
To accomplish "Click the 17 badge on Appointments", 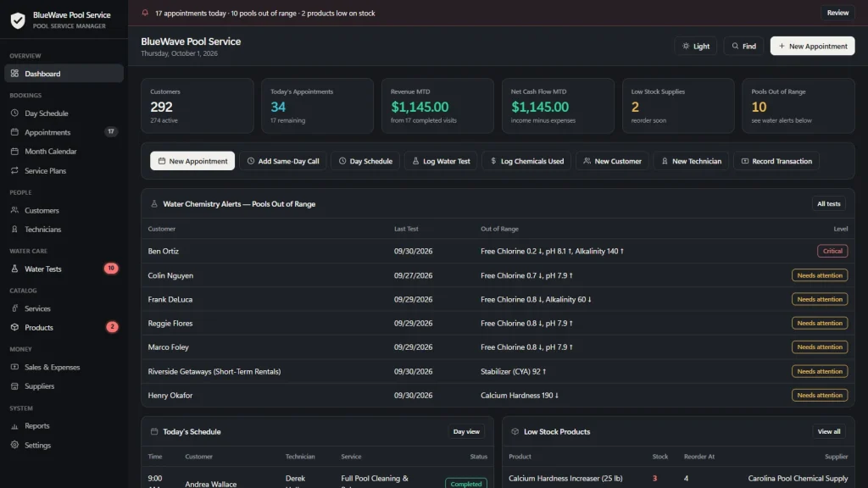I will [111, 131].
